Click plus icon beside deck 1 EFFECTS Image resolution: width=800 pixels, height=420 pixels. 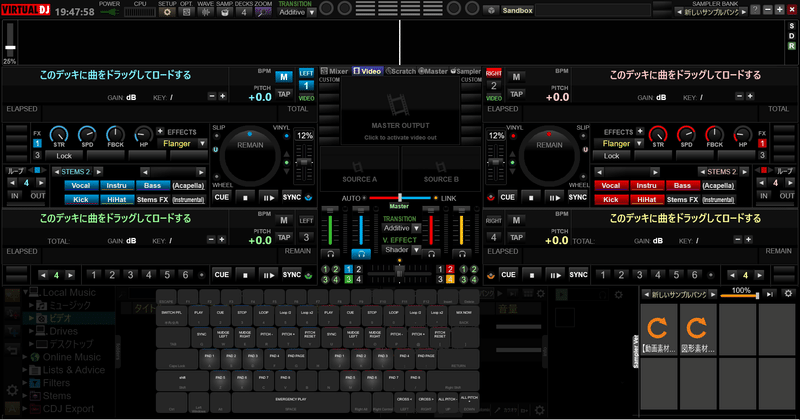(x=160, y=131)
